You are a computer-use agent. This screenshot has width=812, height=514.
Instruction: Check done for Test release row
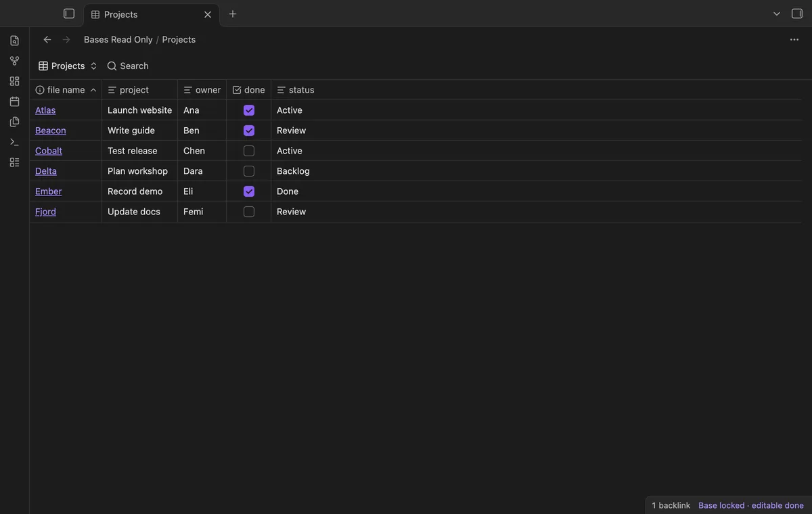coord(249,151)
